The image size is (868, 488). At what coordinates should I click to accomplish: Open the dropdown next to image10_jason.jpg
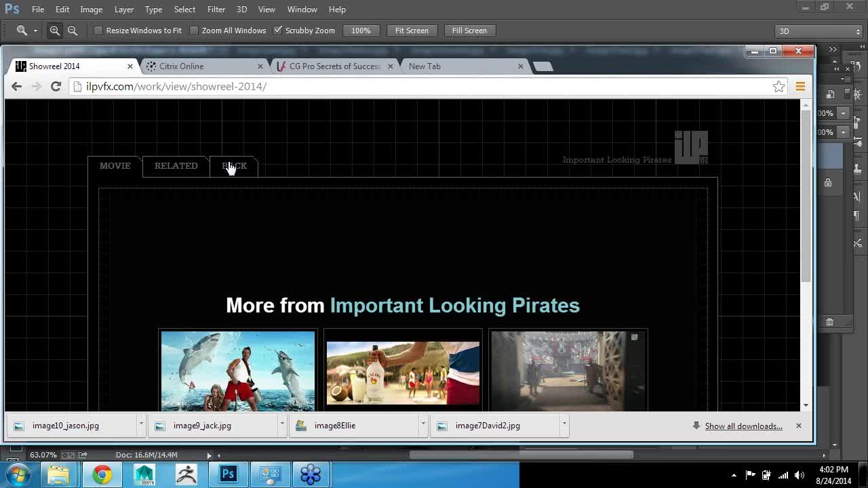(141, 425)
